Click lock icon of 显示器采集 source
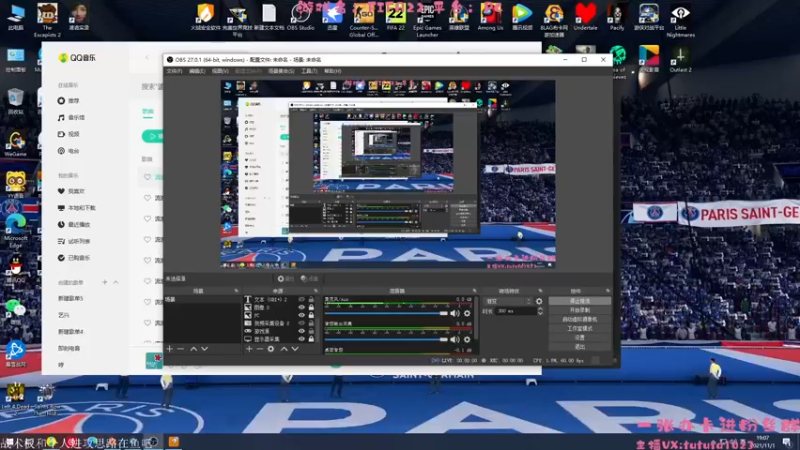This screenshot has height=450, width=800. (311, 339)
